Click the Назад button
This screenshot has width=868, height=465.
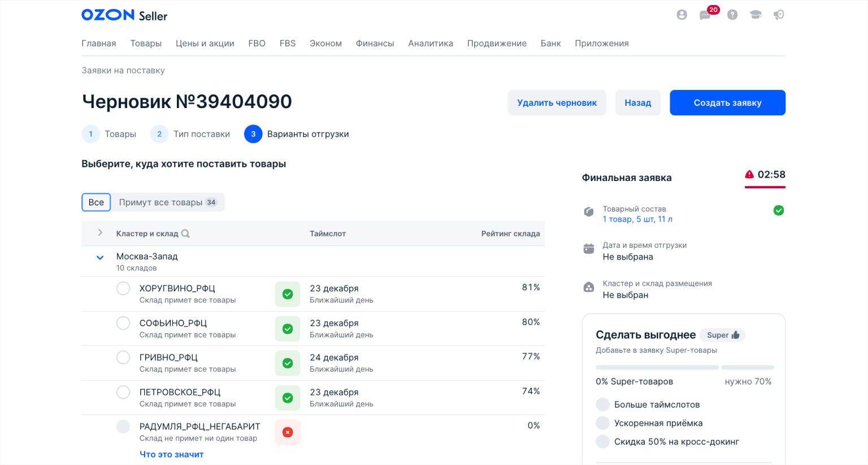(638, 103)
